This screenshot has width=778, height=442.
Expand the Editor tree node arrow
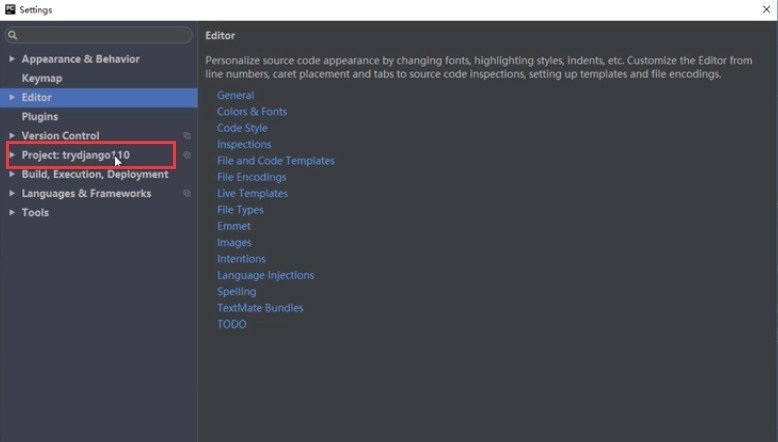click(x=12, y=97)
